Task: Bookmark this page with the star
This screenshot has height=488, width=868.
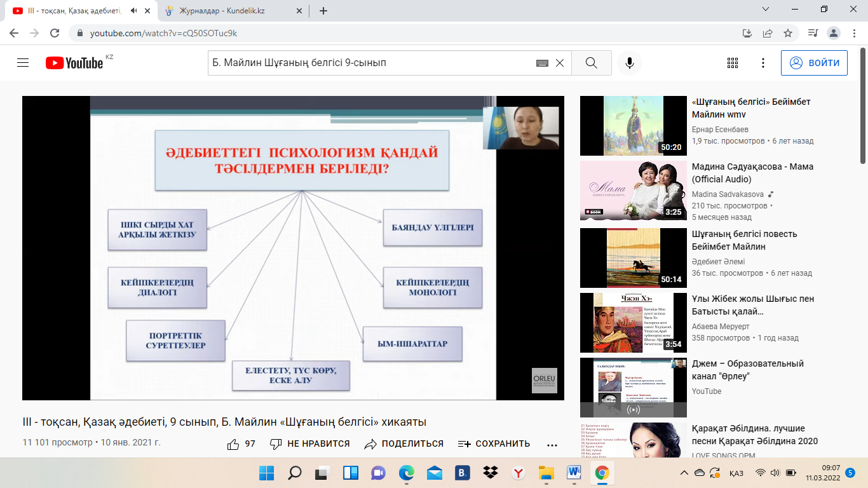Action: pyautogui.click(x=788, y=33)
